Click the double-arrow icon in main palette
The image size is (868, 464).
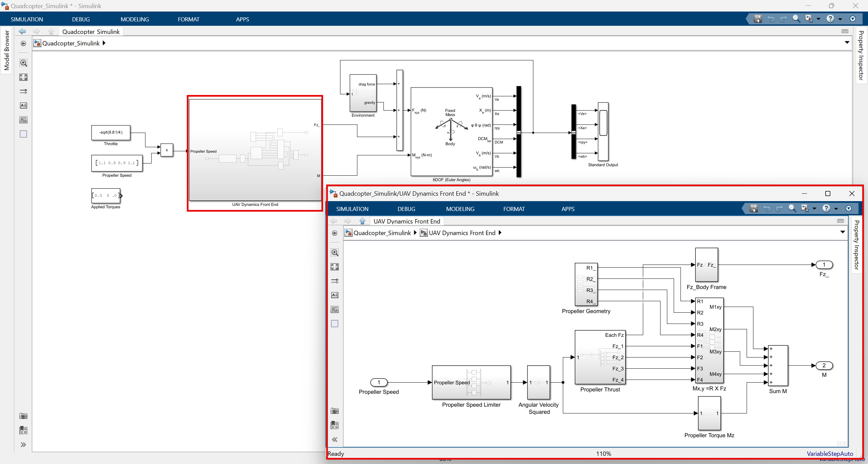(x=23, y=92)
